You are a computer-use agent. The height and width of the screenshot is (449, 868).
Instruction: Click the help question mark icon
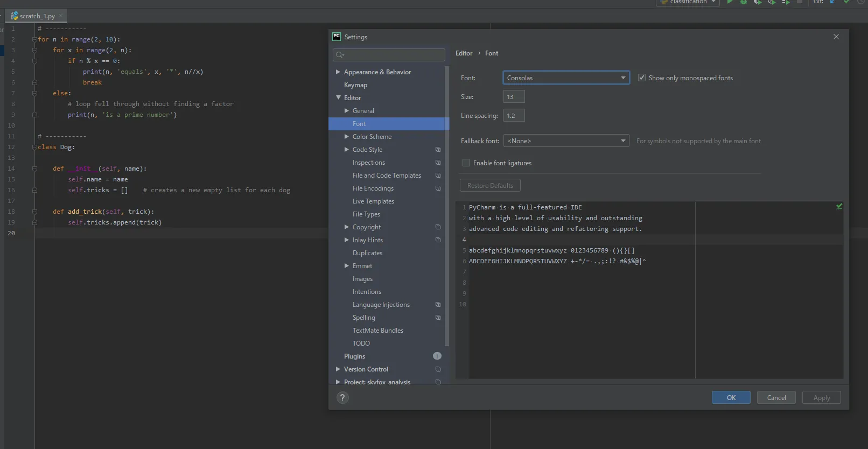(x=342, y=397)
